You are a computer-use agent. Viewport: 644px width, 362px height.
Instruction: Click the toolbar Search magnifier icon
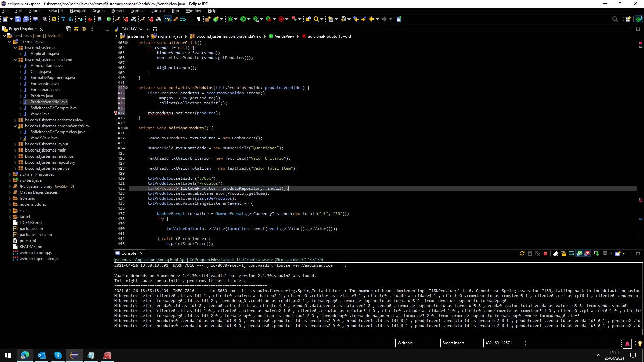(316, 19)
